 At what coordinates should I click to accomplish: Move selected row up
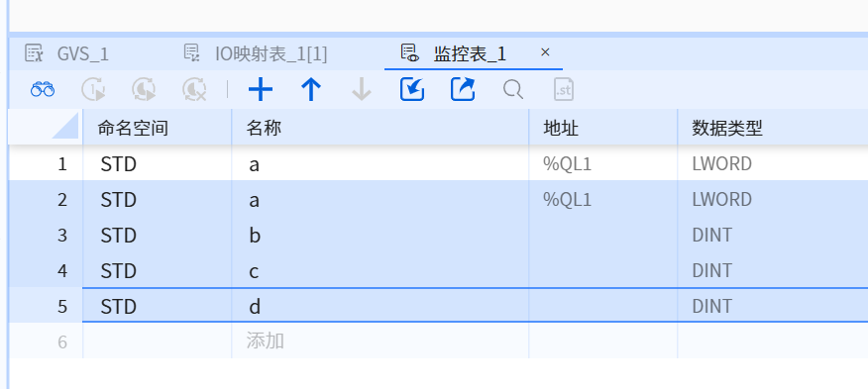click(311, 89)
